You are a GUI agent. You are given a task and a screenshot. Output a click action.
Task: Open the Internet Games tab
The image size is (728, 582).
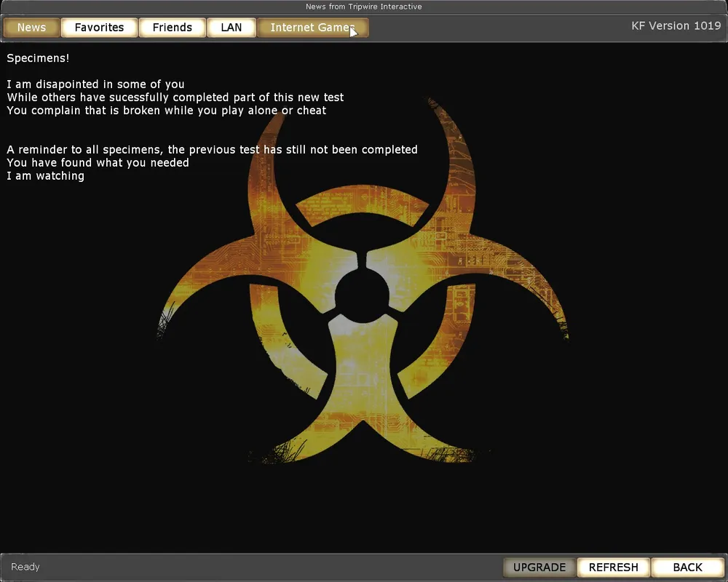[x=312, y=28]
